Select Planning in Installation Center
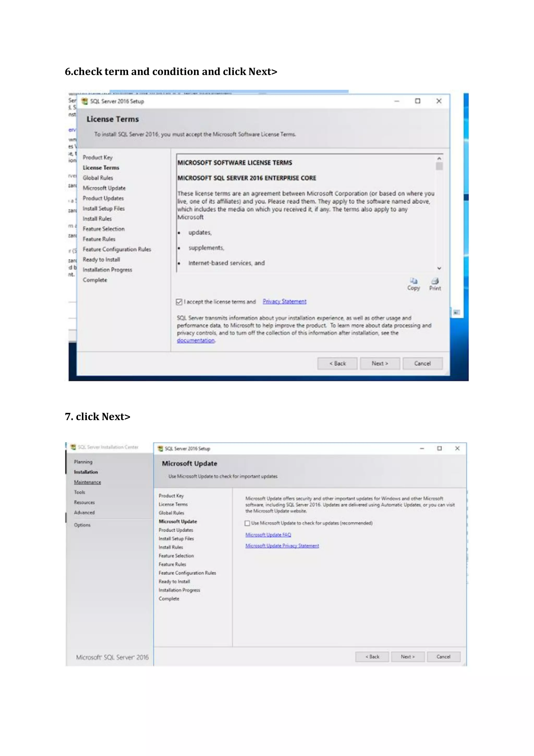 coord(83,462)
